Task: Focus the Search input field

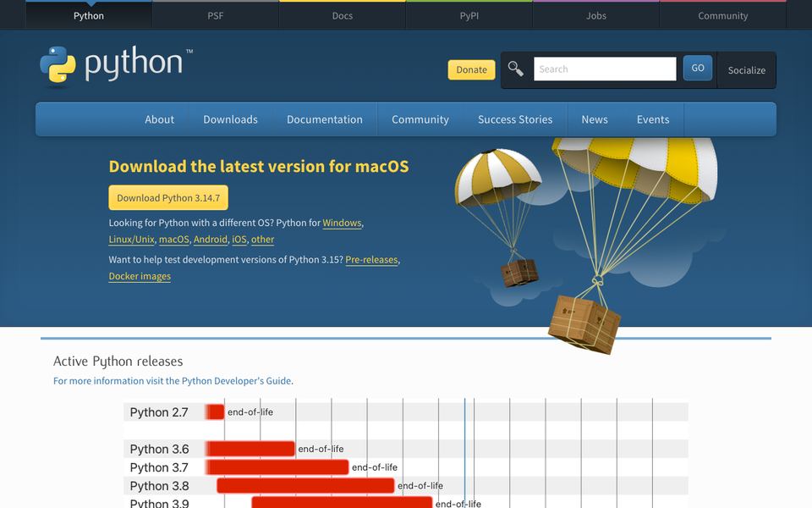Action: 605,69
